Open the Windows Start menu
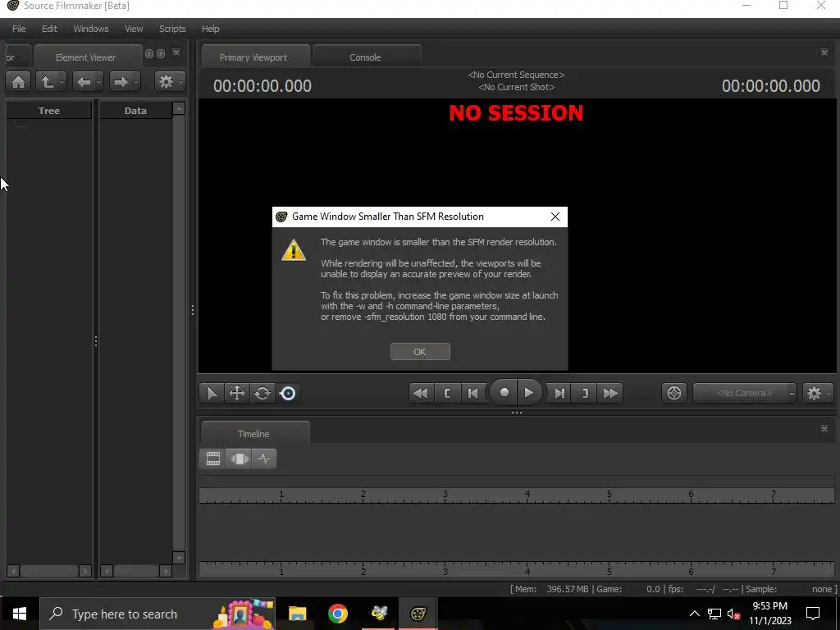The height and width of the screenshot is (630, 840). [x=20, y=614]
